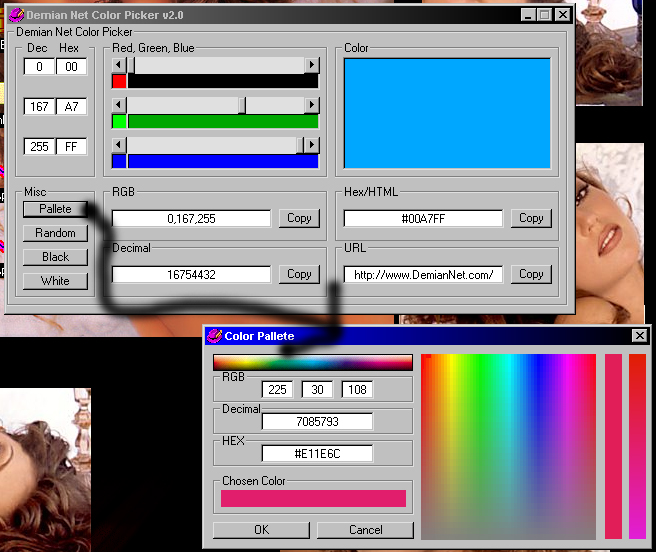Viewport: 656px width, 552px height.
Task: Click the blue slider left arrow
Action: [x=119, y=146]
